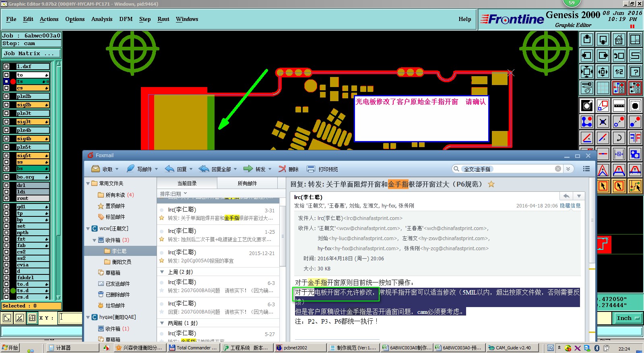
Task: Collapse the 收件箱 (3) inbox tree
Action: (x=95, y=240)
